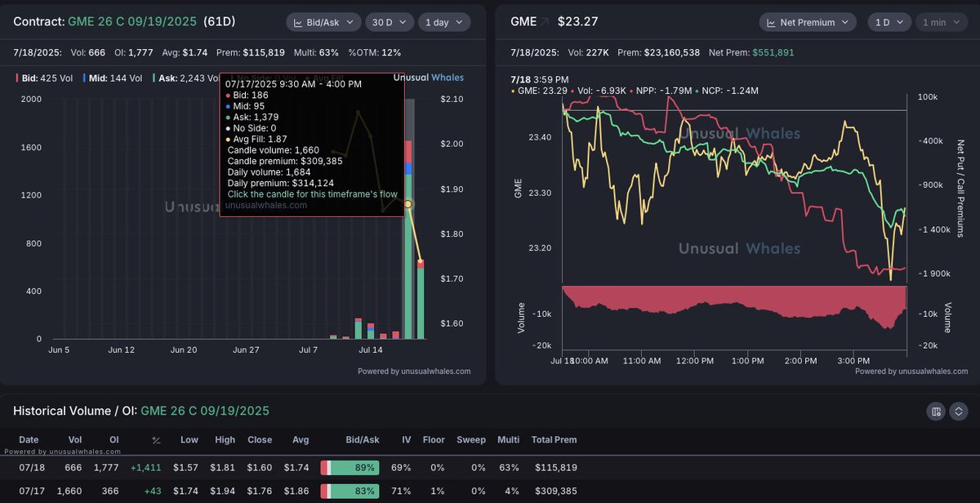
Task: Toggle the Ask series in the chart legend
Action: click(185, 78)
